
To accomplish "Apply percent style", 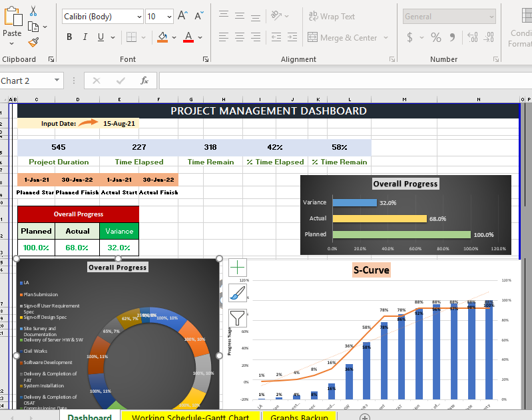I will click(x=436, y=37).
